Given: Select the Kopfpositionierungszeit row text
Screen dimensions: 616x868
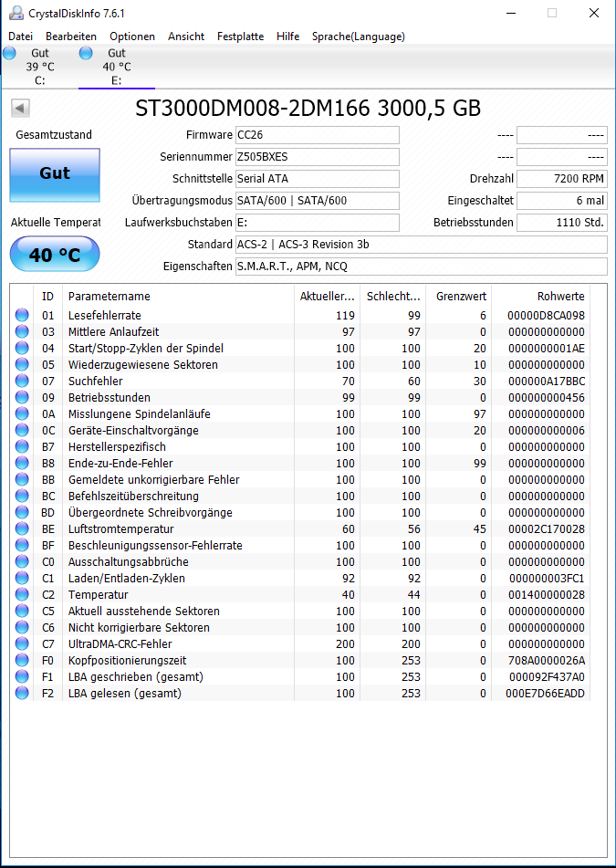Looking at the screenshot, I should point(127,661).
